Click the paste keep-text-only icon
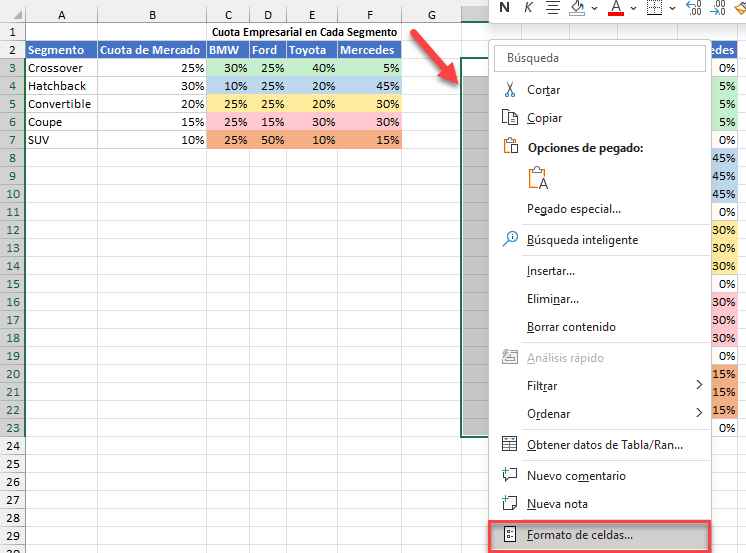Image resolution: width=746 pixels, height=553 pixels. point(538,178)
